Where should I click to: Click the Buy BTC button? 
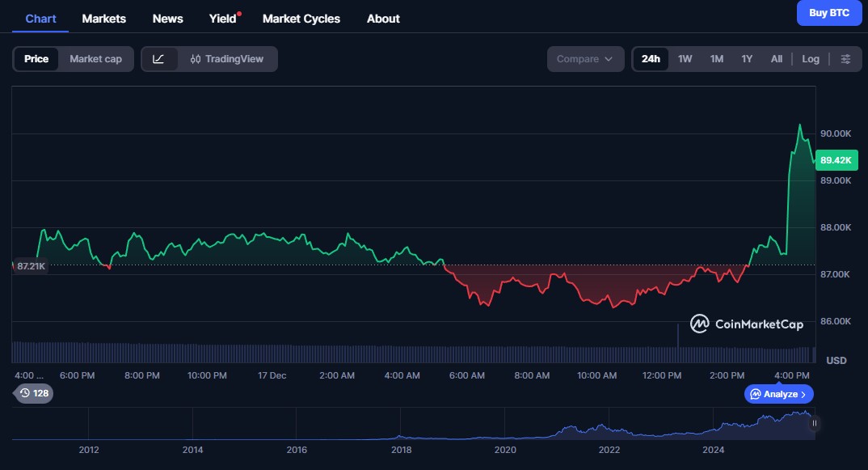coord(829,13)
